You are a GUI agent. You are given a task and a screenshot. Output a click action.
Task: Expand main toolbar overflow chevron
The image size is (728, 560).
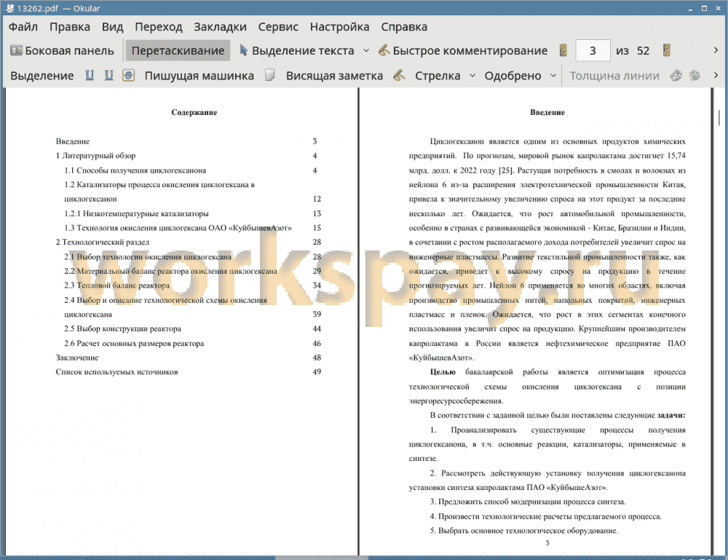(716, 50)
